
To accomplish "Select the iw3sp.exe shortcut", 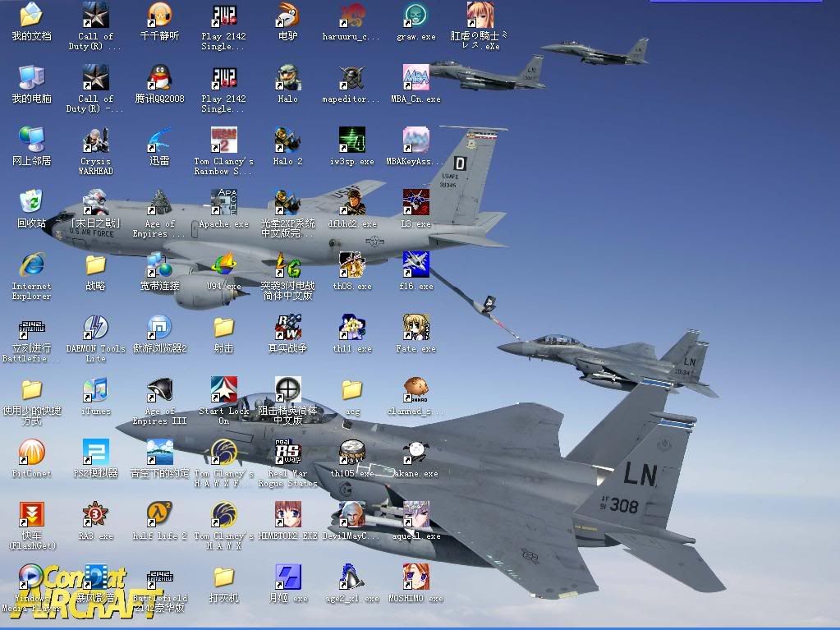I will click(352, 140).
